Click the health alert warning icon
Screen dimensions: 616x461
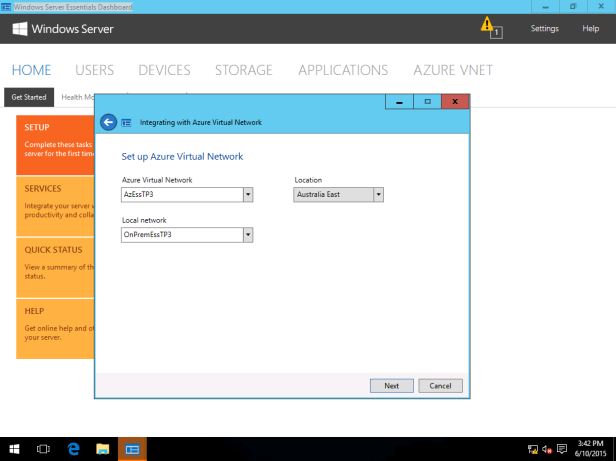point(487,25)
